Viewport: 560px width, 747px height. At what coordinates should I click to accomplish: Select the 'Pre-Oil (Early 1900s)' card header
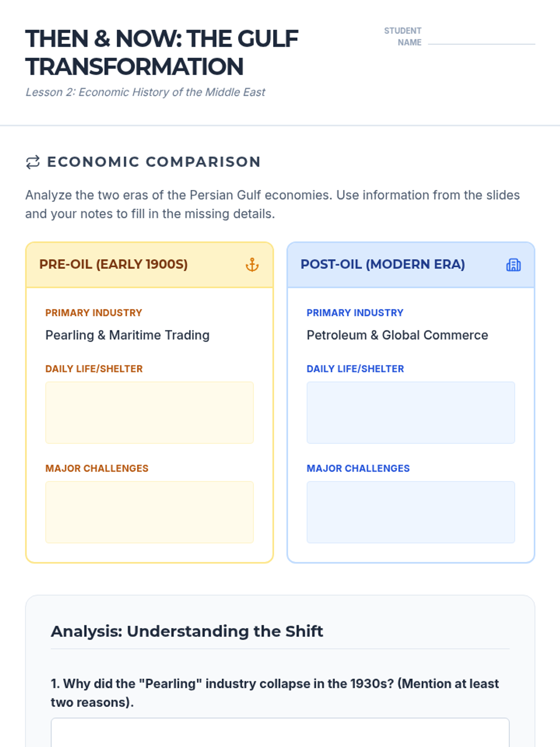113,264
